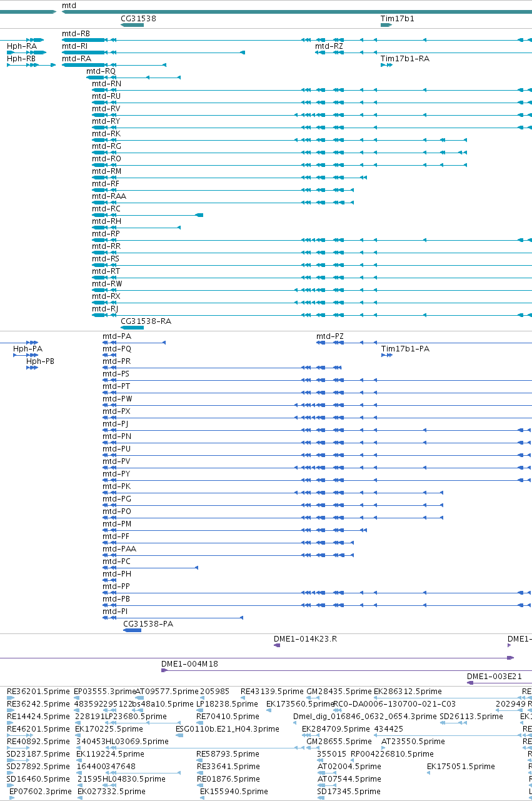Viewport: 532px width, 801px height.
Task: Click transcript label mtd-RK
Action: coord(106,133)
